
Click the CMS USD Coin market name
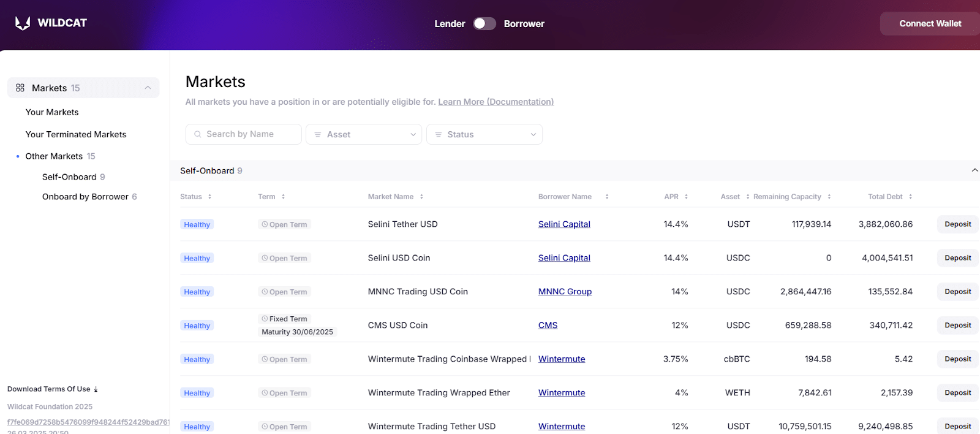(398, 325)
